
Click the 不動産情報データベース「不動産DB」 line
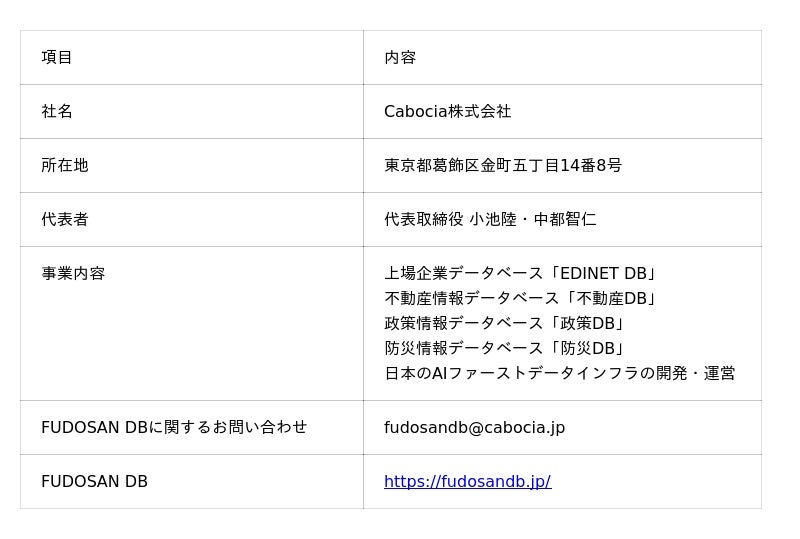pos(521,298)
